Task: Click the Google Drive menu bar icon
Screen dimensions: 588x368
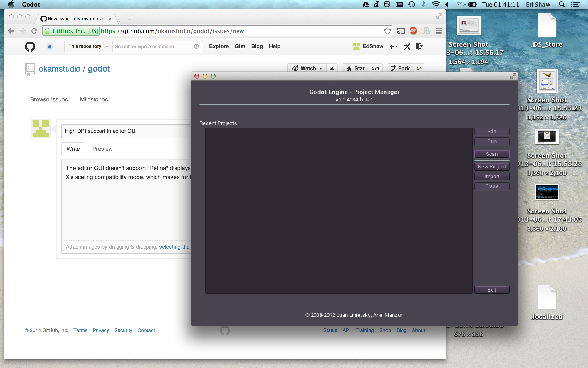Action: pos(366,4)
